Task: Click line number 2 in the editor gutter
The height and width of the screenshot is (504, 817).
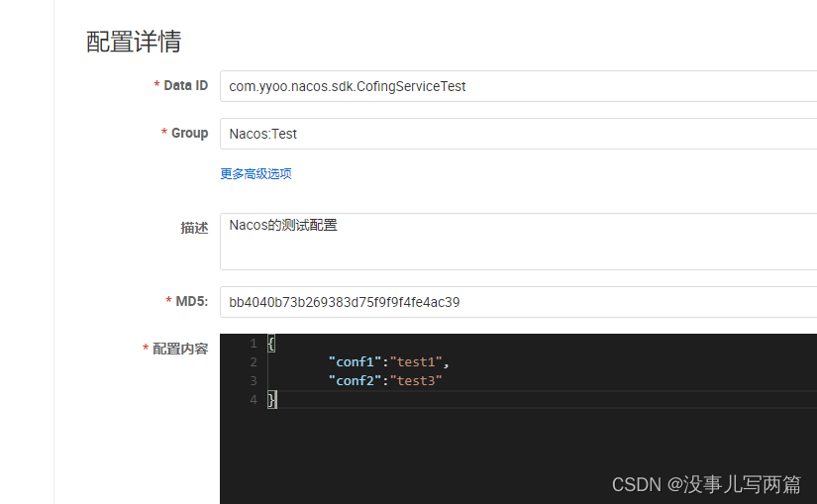Action: 254,361
